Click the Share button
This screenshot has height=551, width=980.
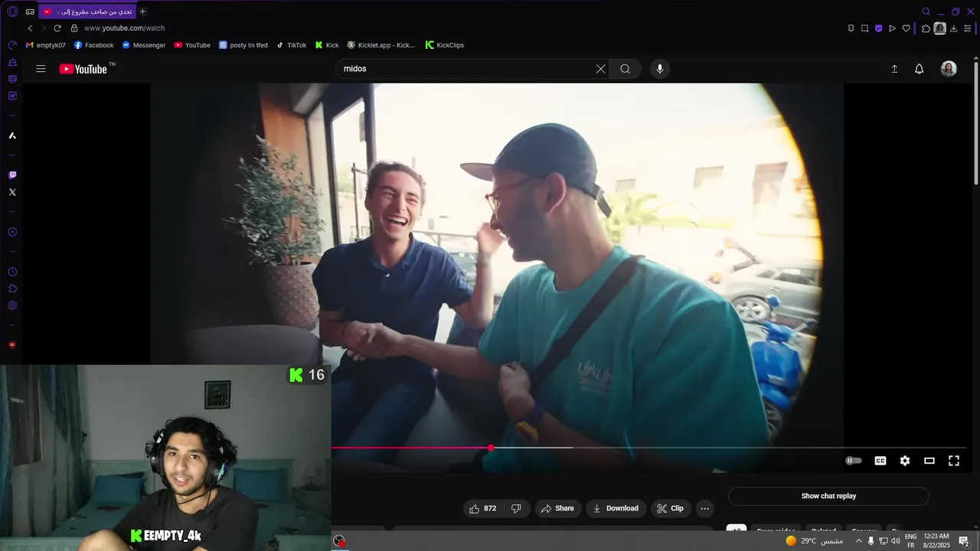tap(557, 508)
